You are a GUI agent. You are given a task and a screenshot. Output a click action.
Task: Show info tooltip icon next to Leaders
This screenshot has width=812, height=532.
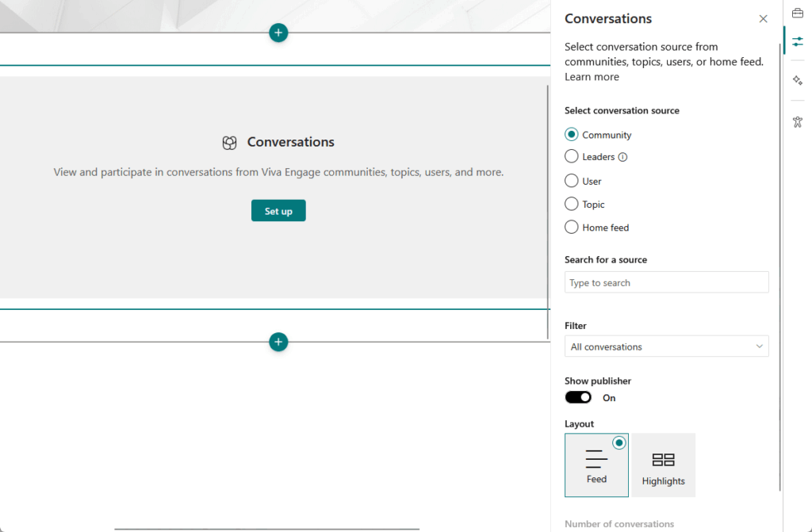click(x=622, y=157)
